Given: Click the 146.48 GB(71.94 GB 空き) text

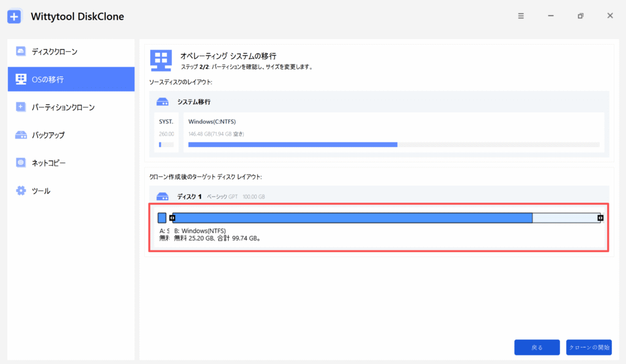Looking at the screenshot, I should click(x=216, y=134).
